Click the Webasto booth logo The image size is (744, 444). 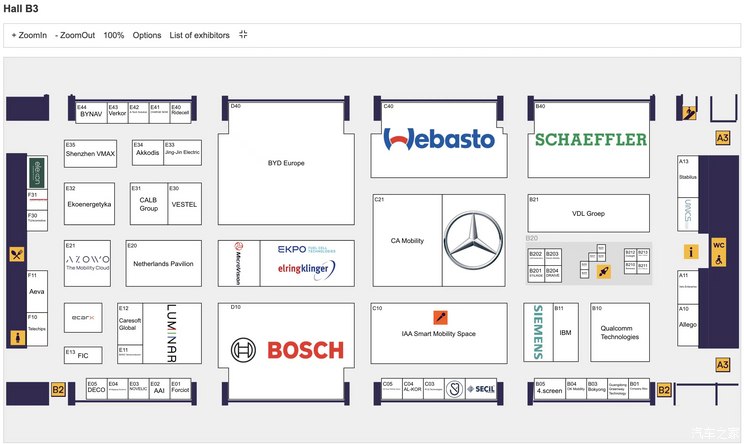coord(439,140)
